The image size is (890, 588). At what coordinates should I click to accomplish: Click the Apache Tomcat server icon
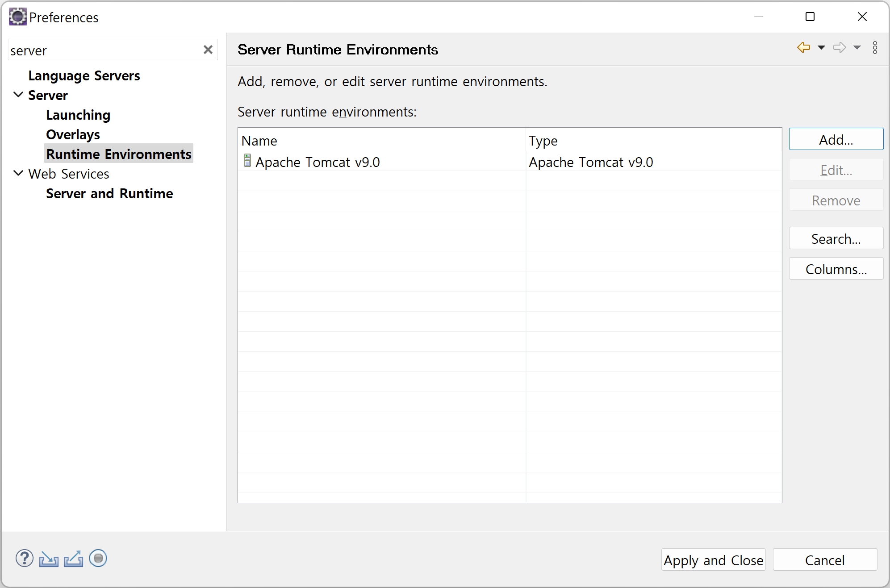247,161
